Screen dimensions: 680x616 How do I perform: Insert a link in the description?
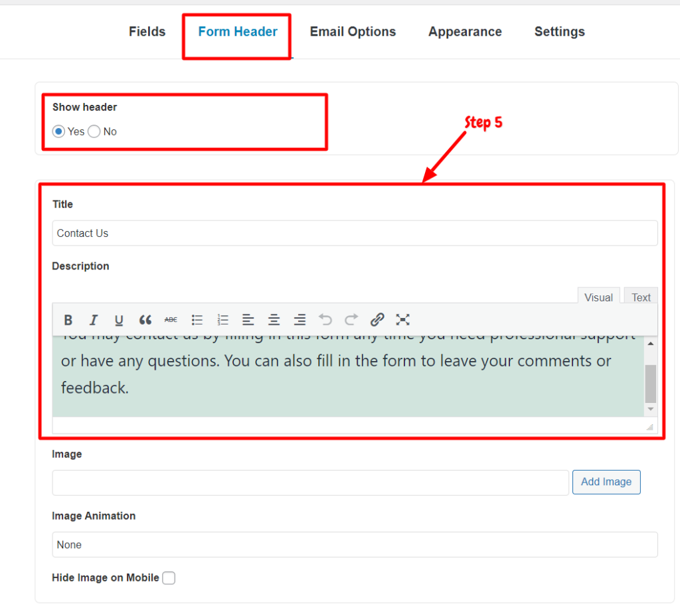(x=377, y=320)
